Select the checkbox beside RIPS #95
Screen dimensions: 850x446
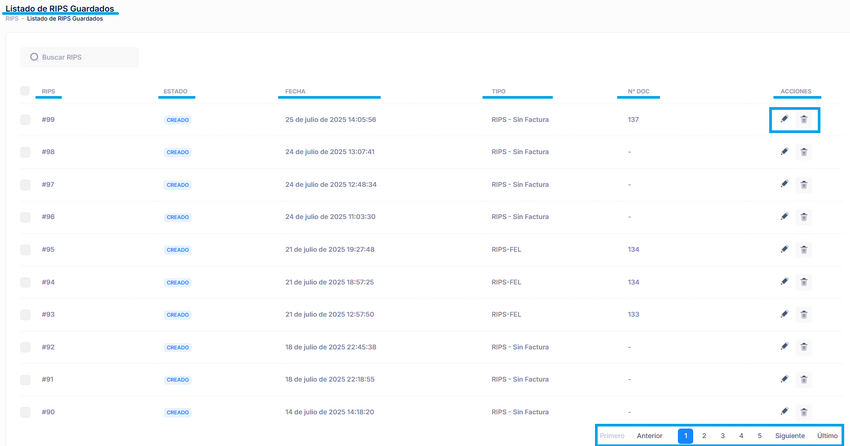(25, 250)
